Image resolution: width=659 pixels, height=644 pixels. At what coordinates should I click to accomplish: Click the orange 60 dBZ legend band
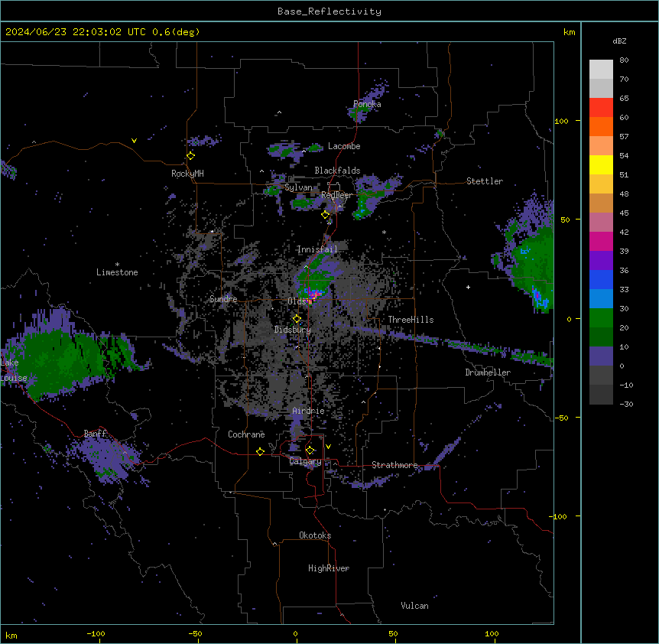(601, 126)
